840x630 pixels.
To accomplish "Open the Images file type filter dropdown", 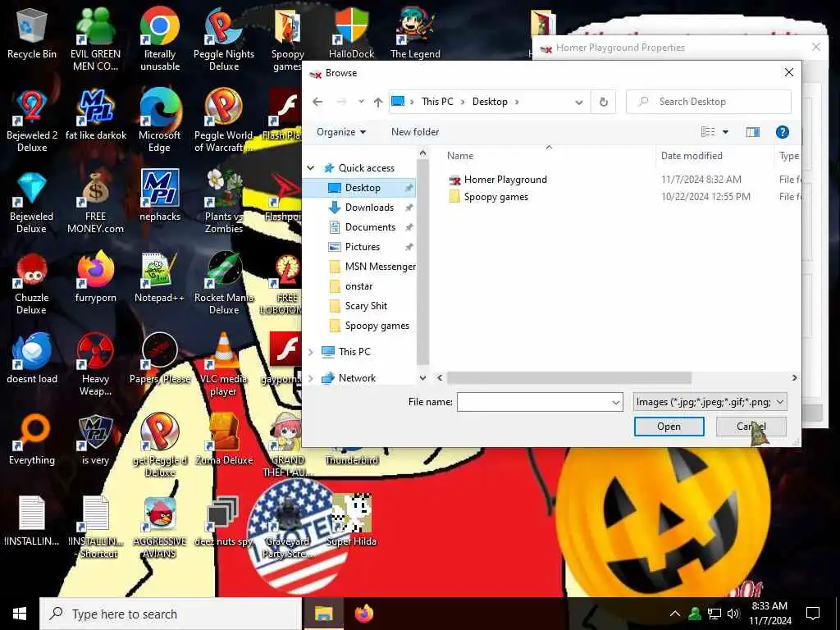I will (710, 402).
